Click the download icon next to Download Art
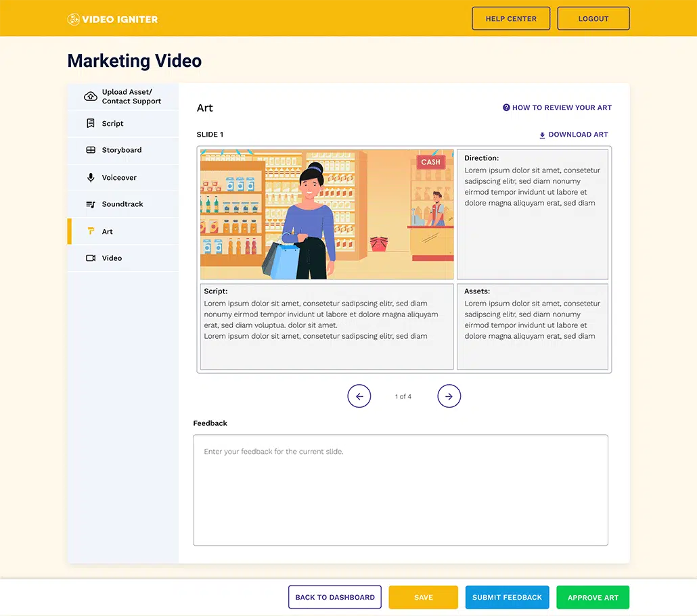Image resolution: width=697 pixels, height=616 pixels. click(x=541, y=135)
